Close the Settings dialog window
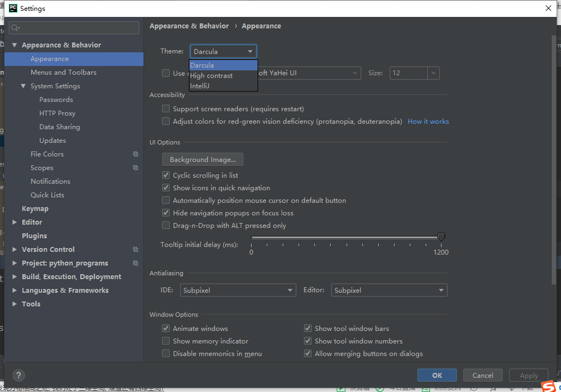Viewport: 561px width, 392px height. [x=548, y=8]
